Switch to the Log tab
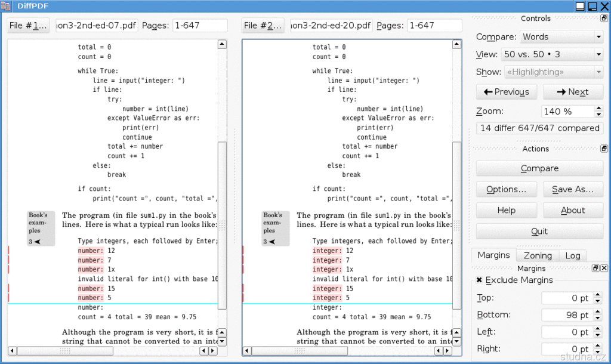 coord(572,255)
